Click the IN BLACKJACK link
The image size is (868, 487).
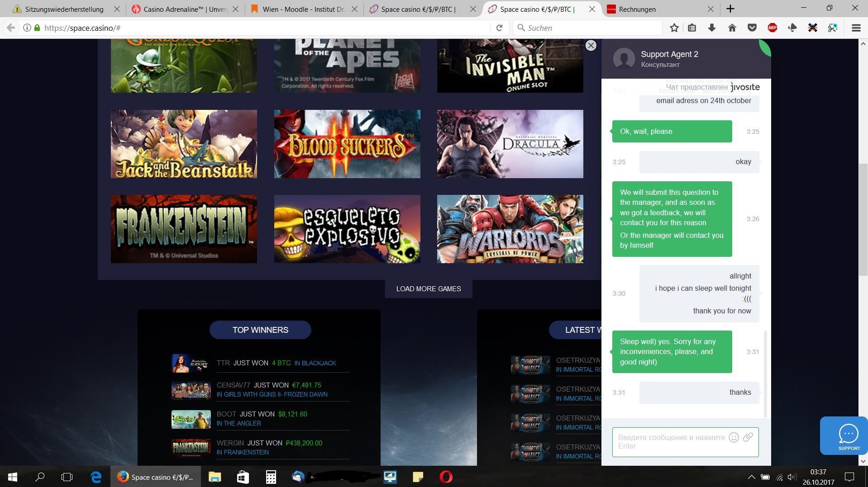coord(315,363)
